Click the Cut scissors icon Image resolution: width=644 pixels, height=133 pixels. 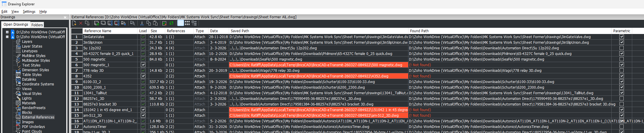pos(142,23)
